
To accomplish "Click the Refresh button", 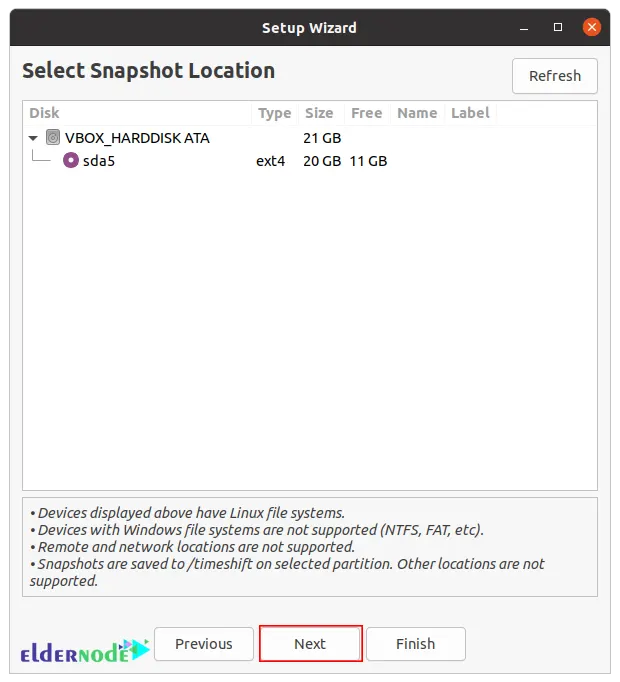I will coord(554,76).
